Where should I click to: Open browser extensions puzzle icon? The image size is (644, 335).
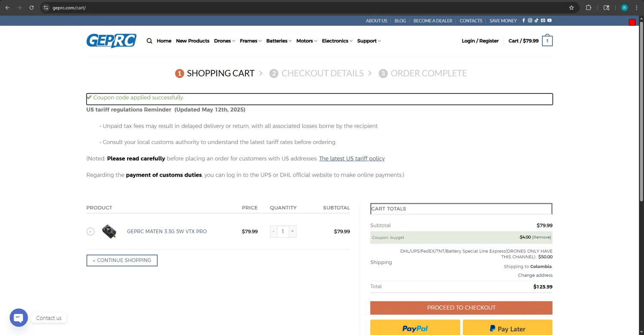(589, 8)
